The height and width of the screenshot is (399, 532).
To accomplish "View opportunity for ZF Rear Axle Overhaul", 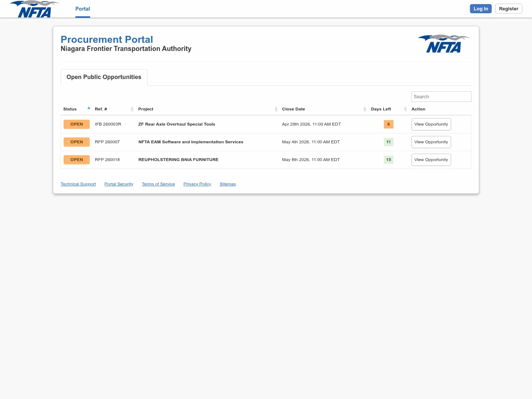I will 431,125.
